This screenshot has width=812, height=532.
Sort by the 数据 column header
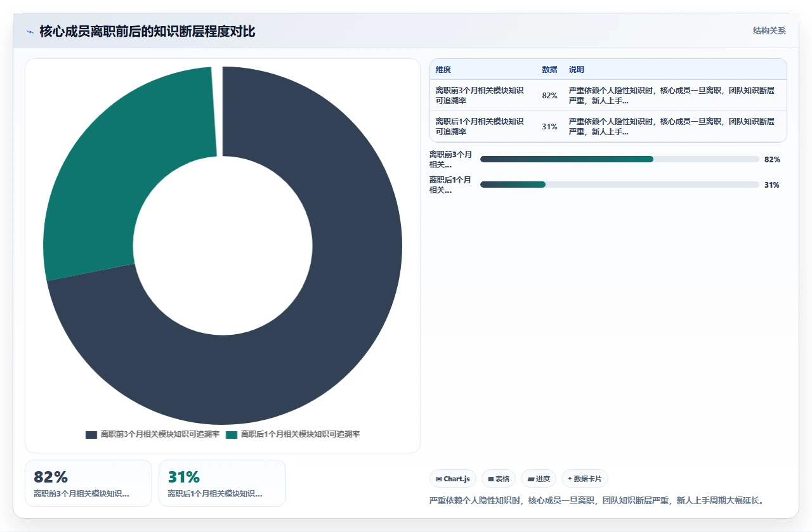coord(549,70)
